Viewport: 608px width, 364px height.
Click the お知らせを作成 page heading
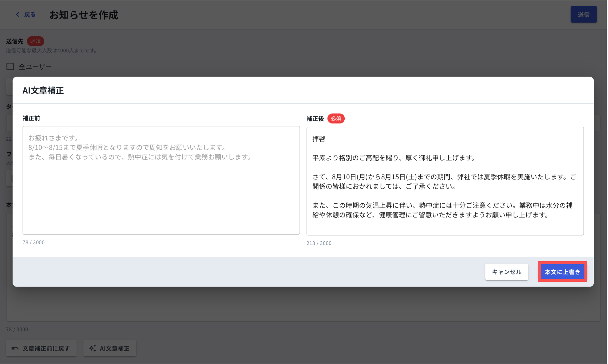pos(84,15)
